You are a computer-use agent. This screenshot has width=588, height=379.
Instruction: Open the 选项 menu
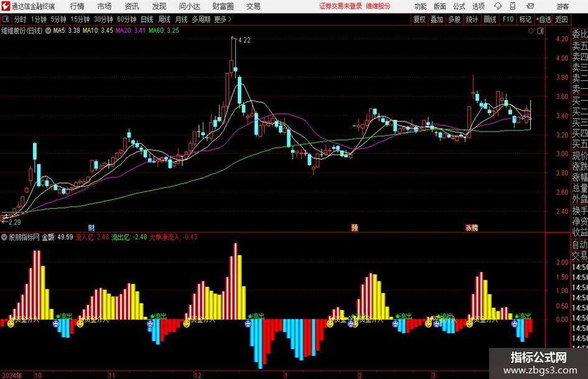point(478,6)
